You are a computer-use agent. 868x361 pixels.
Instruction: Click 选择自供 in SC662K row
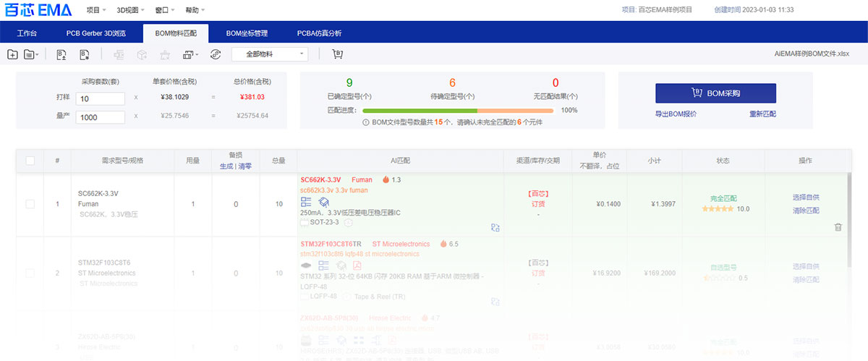pos(806,198)
